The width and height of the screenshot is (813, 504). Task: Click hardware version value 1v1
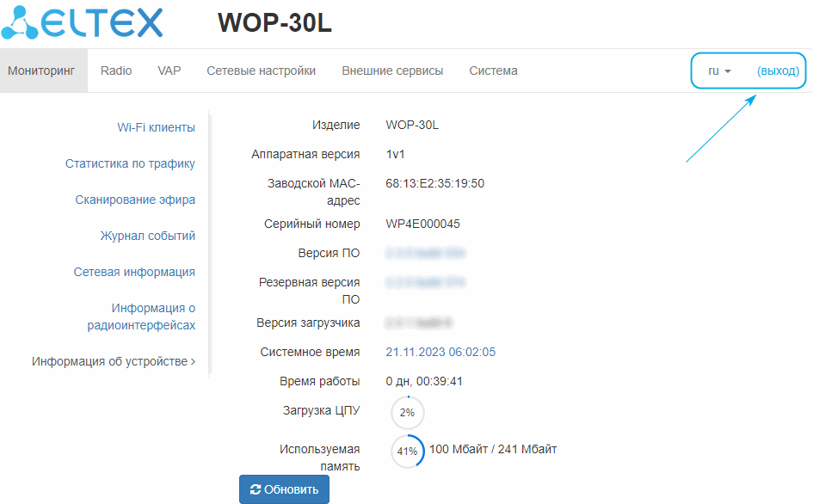395,155
